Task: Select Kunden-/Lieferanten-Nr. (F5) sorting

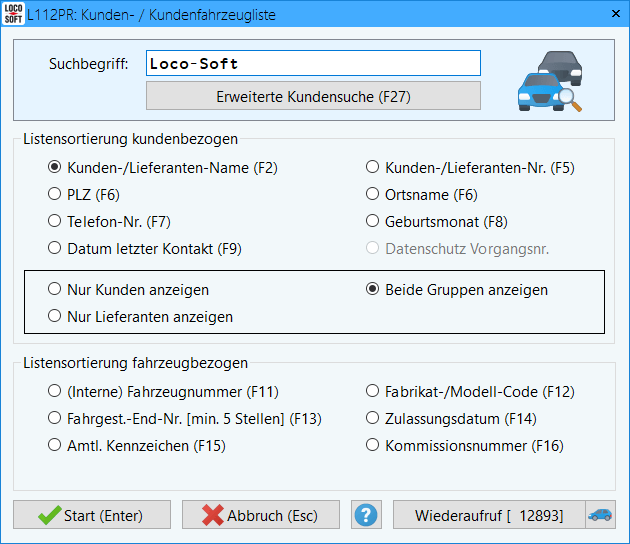Action: click(372, 168)
